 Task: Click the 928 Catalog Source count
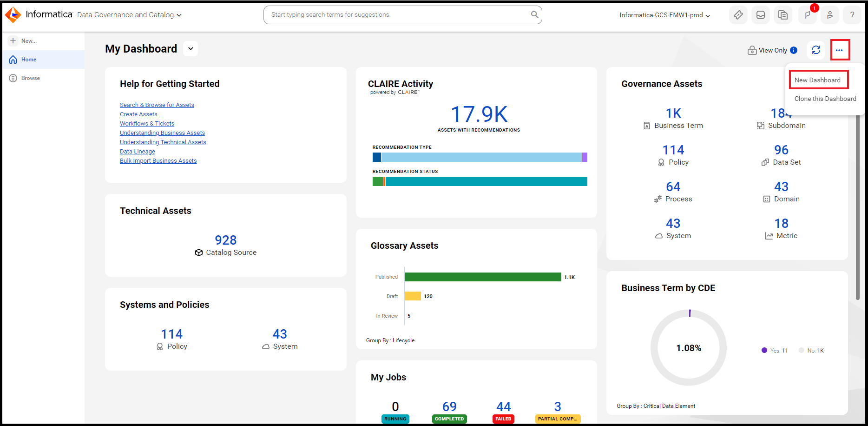pyautogui.click(x=226, y=240)
